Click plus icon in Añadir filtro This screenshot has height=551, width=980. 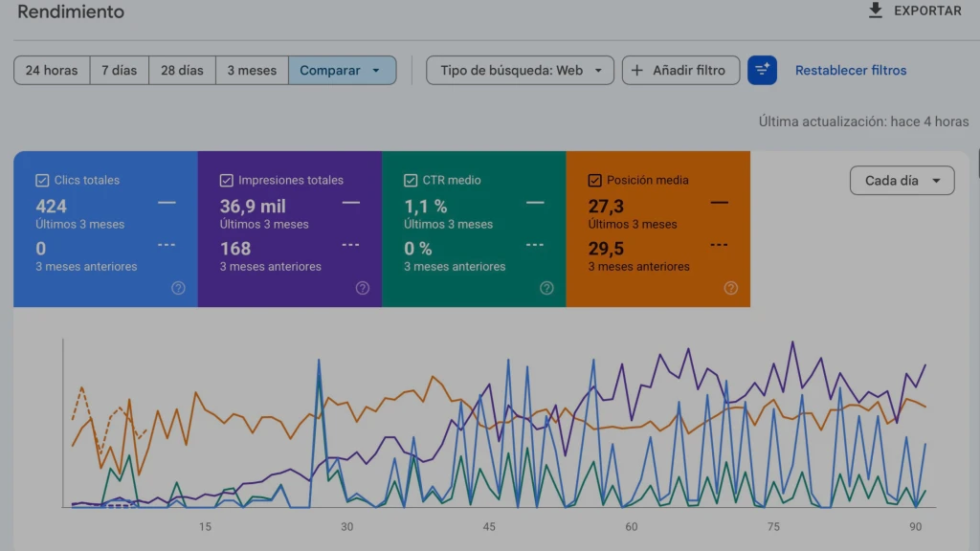pos(636,71)
